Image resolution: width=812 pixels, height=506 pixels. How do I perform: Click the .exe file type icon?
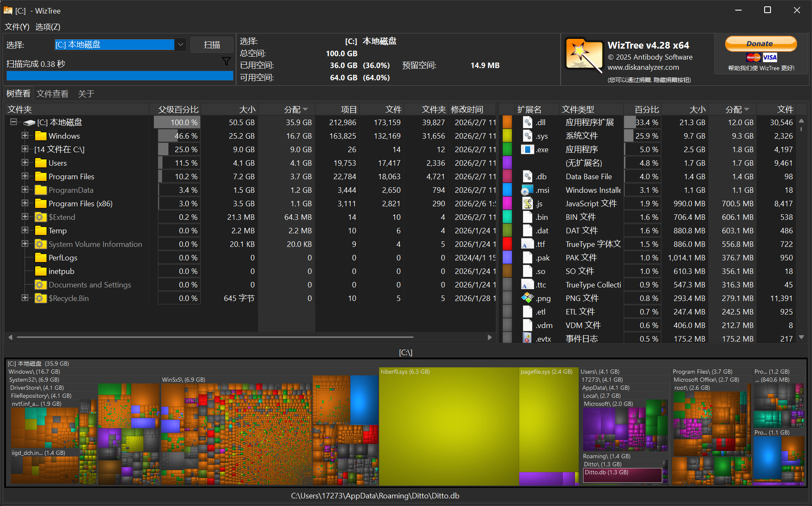tap(527, 149)
